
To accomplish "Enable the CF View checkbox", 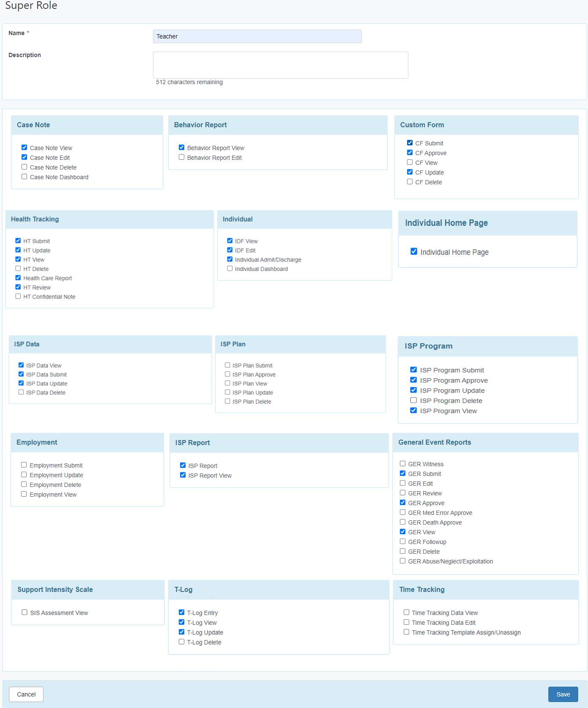I will click(x=410, y=162).
